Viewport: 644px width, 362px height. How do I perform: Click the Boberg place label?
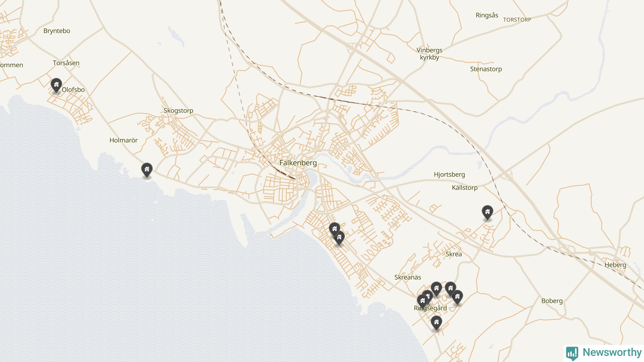point(552,301)
